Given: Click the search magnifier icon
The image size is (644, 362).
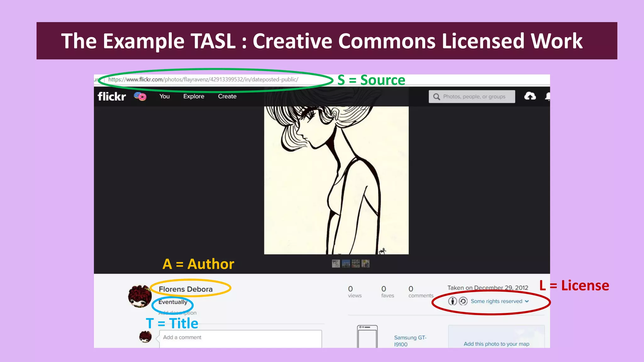Looking at the screenshot, I should 436,96.
